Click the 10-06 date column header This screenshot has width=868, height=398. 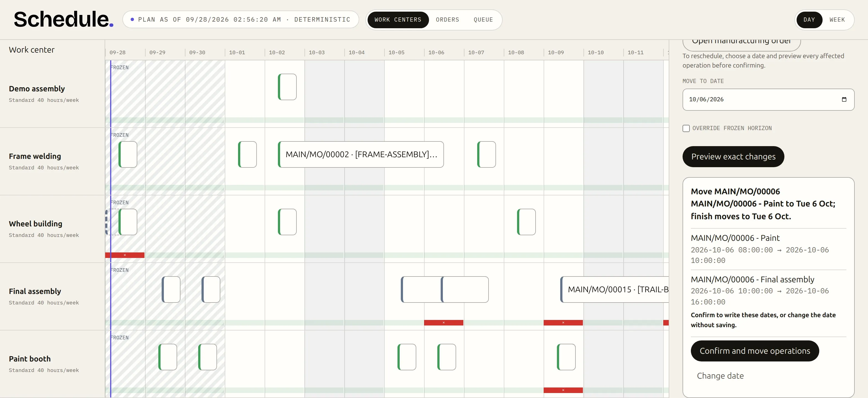436,53
